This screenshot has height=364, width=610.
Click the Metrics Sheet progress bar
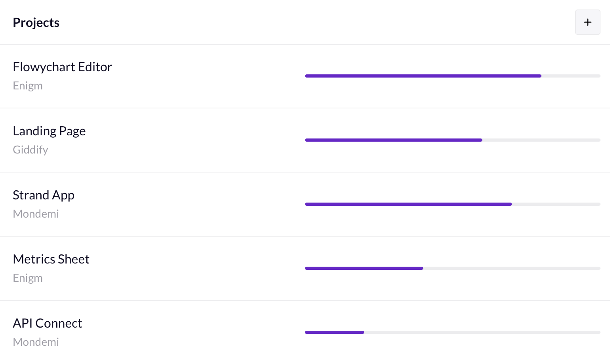tap(452, 268)
